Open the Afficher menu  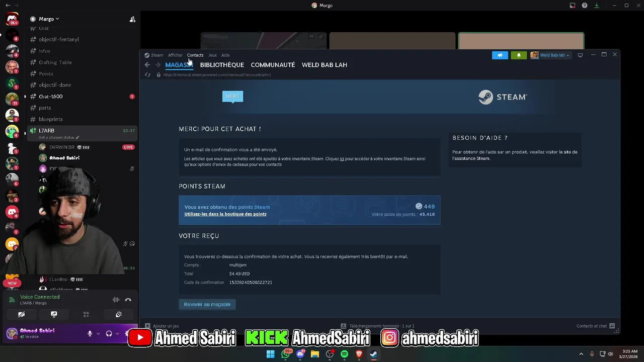coord(175,55)
